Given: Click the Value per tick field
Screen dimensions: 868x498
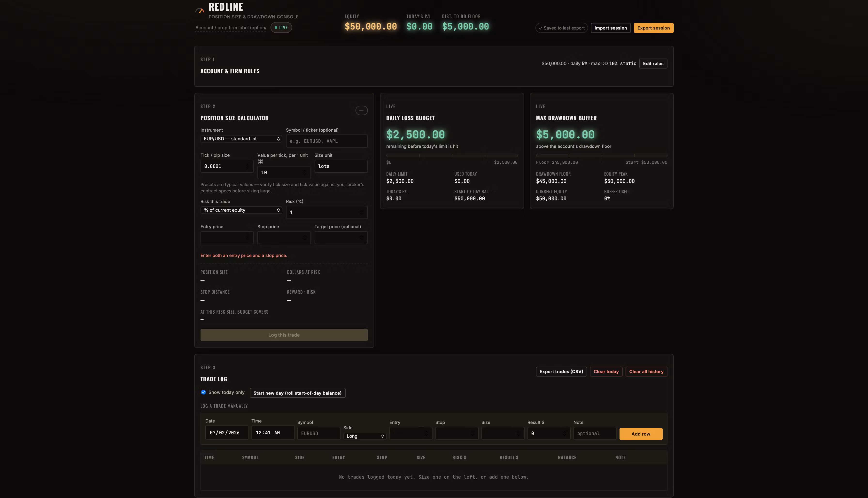Looking at the screenshot, I should point(284,172).
